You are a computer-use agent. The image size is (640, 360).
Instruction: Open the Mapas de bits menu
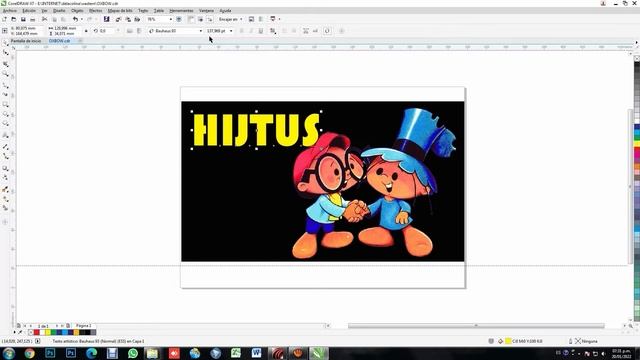pyautogui.click(x=120, y=11)
